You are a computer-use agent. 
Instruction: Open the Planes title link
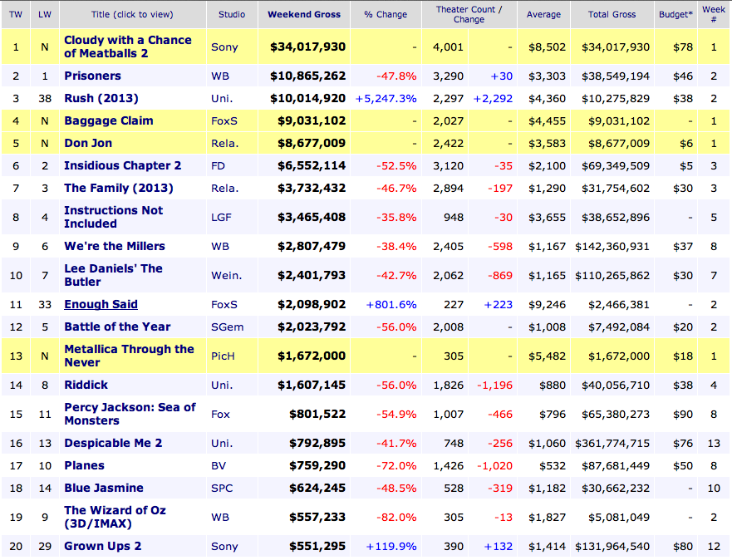click(84, 465)
